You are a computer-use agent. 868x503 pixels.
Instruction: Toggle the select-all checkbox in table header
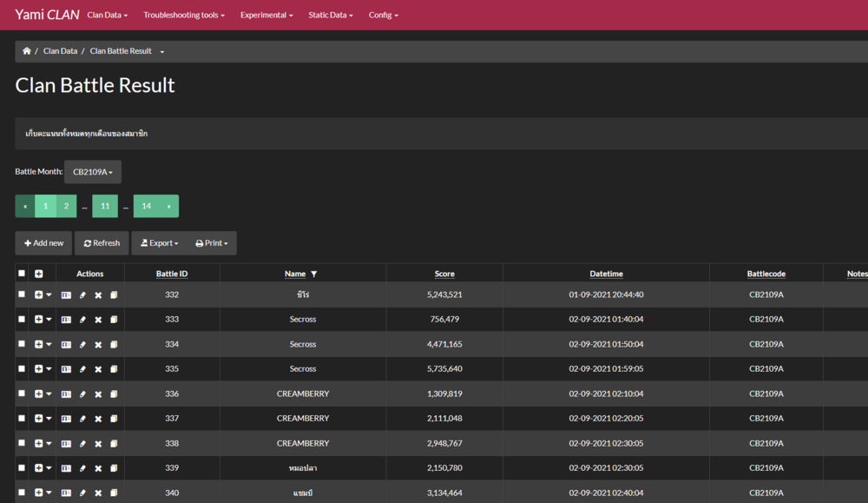pos(22,274)
